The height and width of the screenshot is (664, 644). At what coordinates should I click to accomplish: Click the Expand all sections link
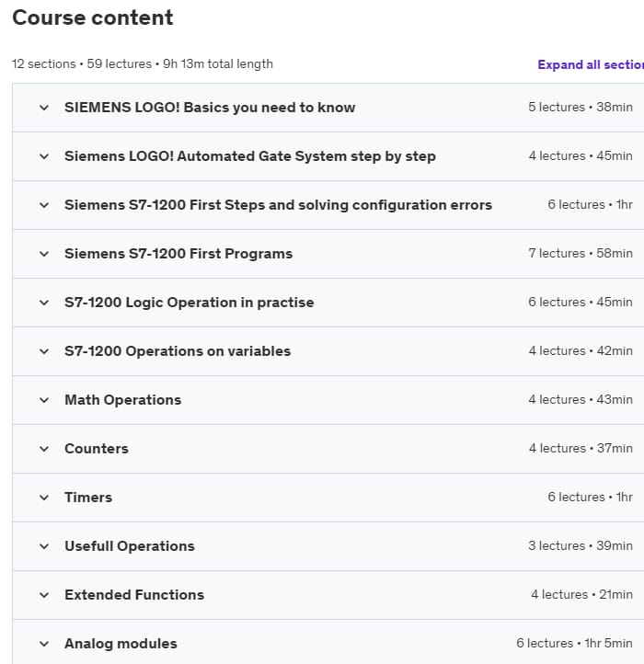point(590,64)
